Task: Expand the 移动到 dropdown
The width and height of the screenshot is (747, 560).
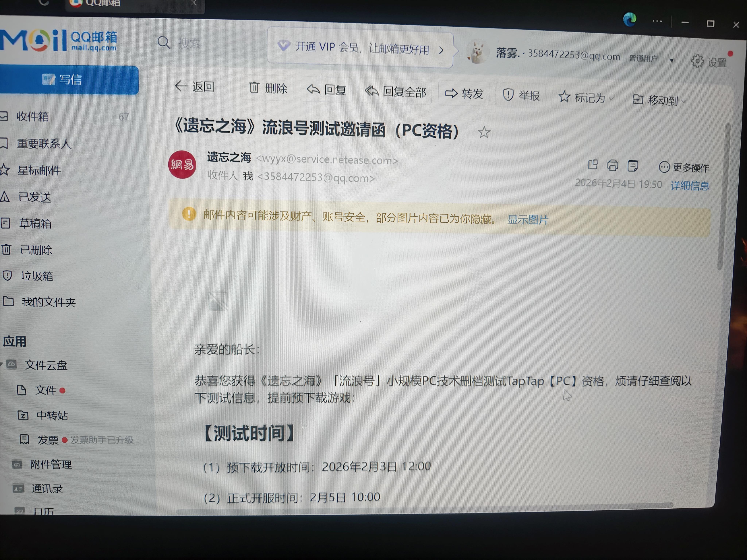Action: click(x=659, y=100)
